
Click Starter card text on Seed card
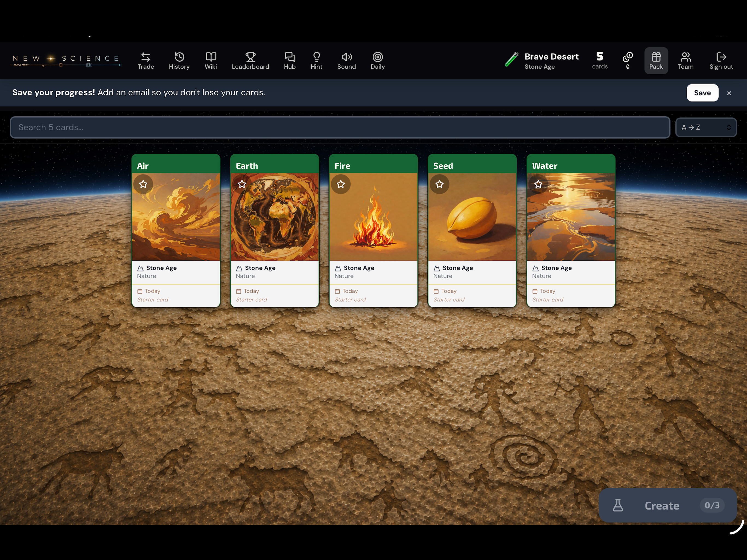click(449, 300)
